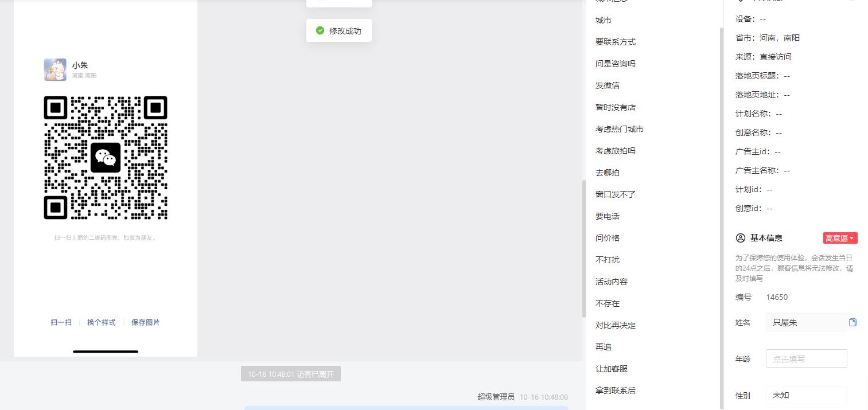
Task: Click 保存图片 under the QR code
Action: 146,322
